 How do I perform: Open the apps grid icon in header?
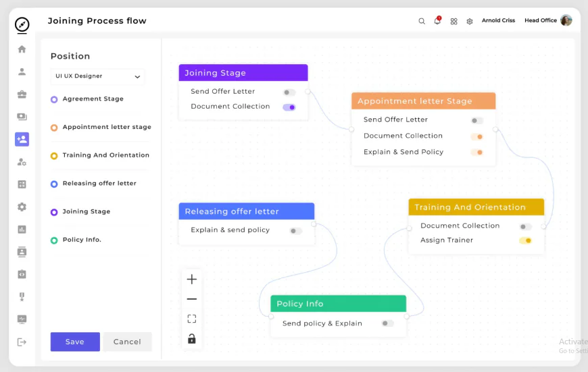click(x=454, y=21)
